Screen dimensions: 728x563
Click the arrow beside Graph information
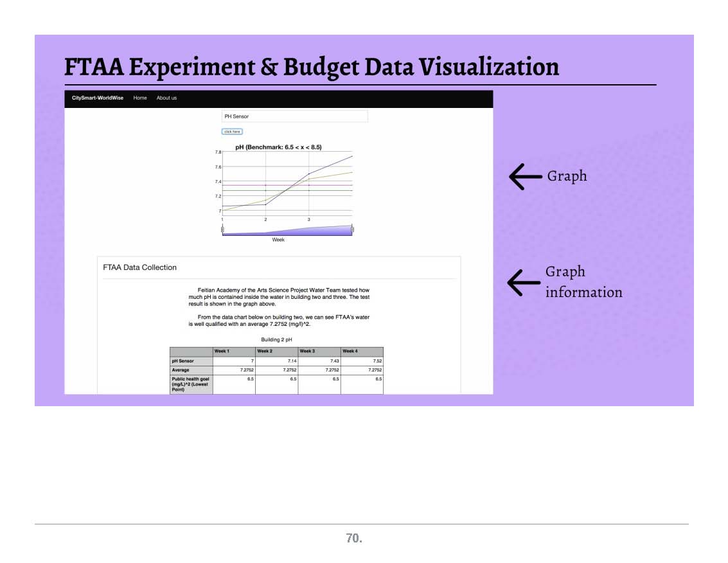point(524,282)
